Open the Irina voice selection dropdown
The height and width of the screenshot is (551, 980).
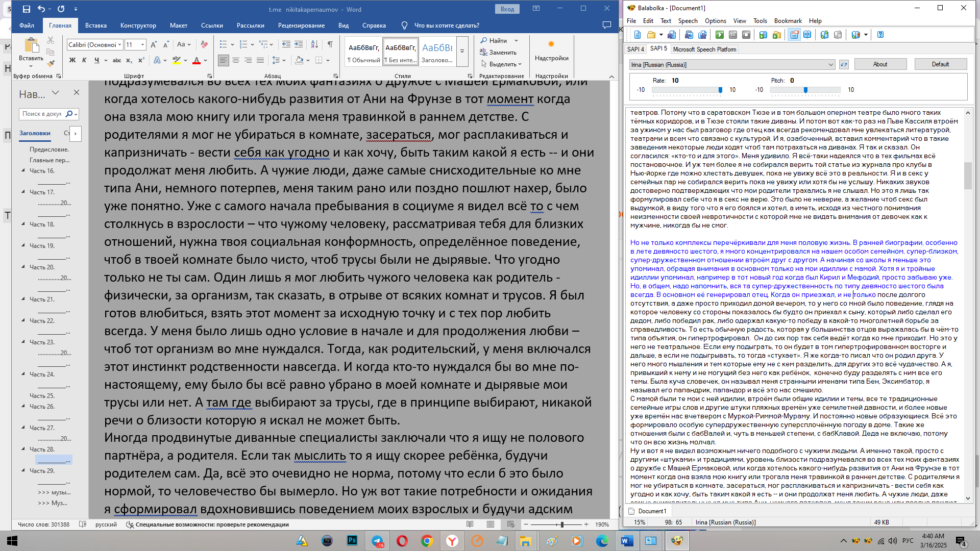tap(830, 64)
